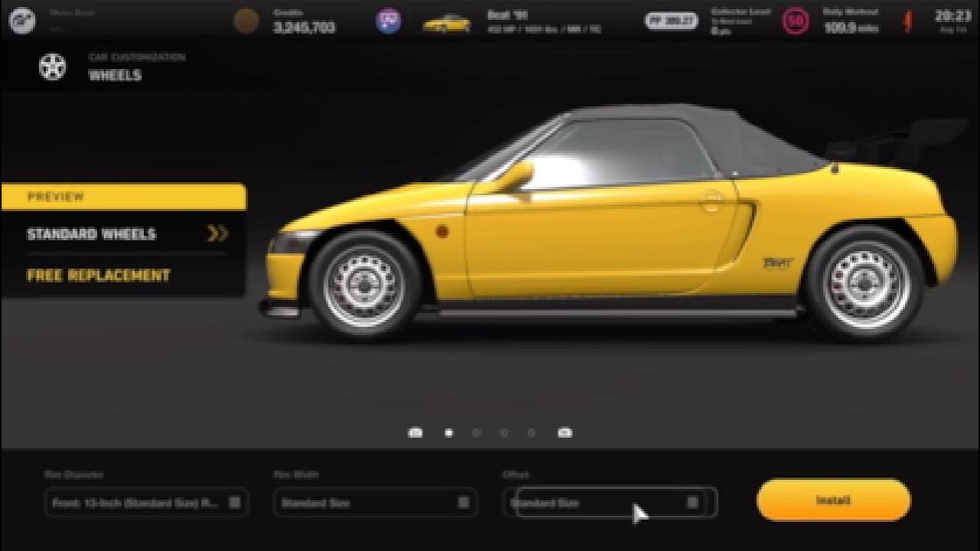Choose the FREE REPLACEMENT menu entry
This screenshot has height=551, width=980.
pos(124,275)
